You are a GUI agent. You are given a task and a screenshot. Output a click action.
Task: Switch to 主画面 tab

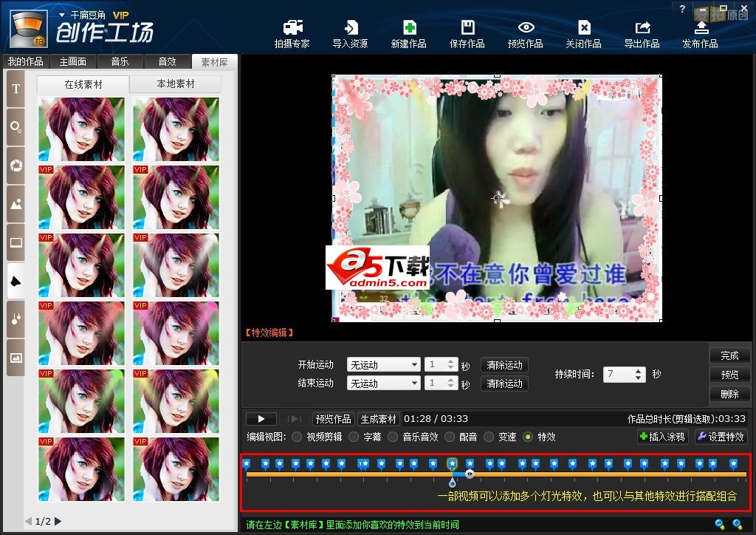[x=73, y=62]
